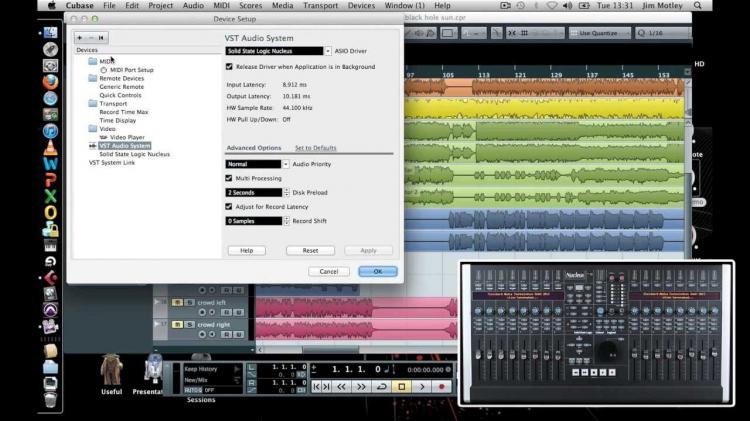Screen dimensions: 750x421
Task: Click the Set to Defaults link
Action: point(316,148)
